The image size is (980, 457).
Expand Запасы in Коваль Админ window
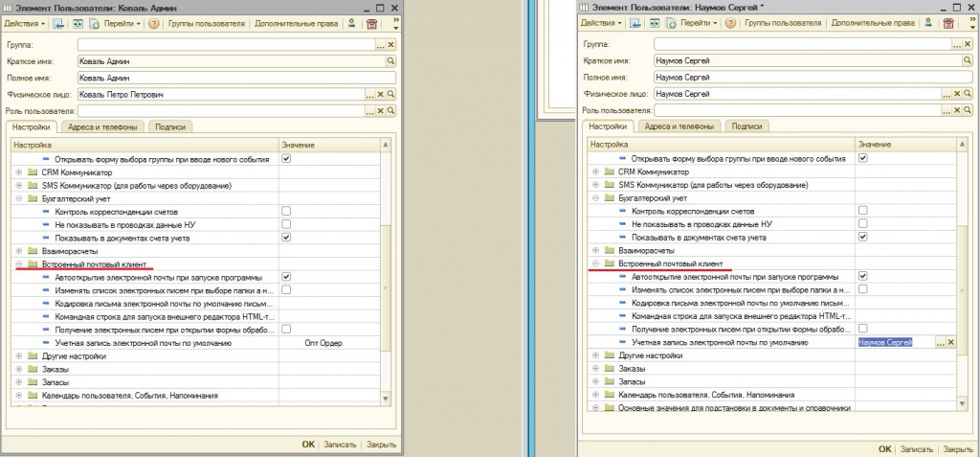point(19,382)
